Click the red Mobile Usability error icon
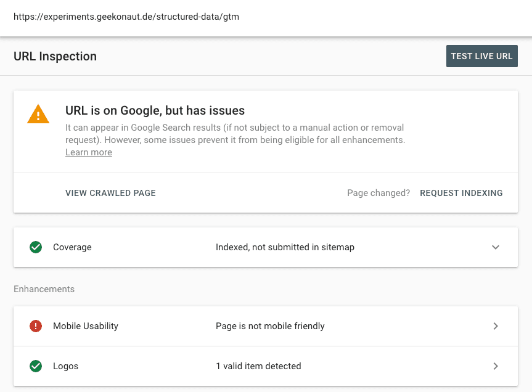Image resolution: width=532 pixels, height=392 pixels. click(x=36, y=325)
